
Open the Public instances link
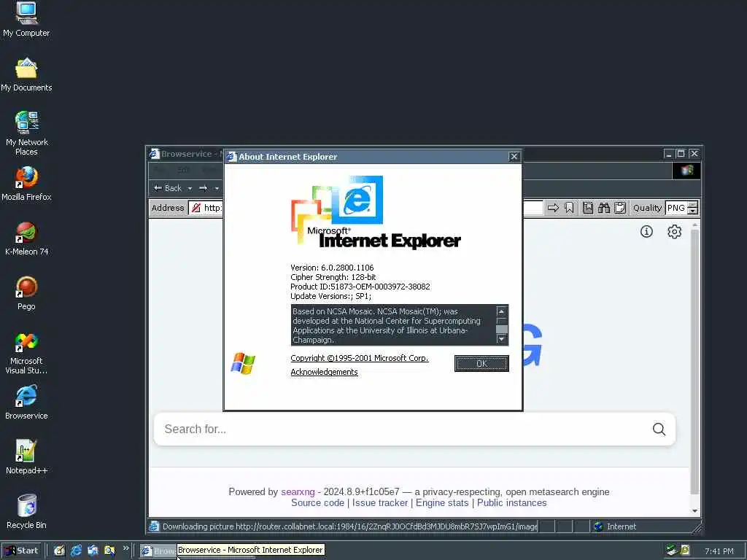(511, 503)
